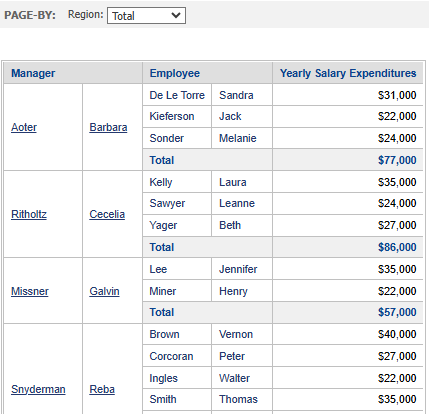This screenshot has height=414, width=429.
Task: Open the Snyderman manager link
Action: [x=38, y=389]
